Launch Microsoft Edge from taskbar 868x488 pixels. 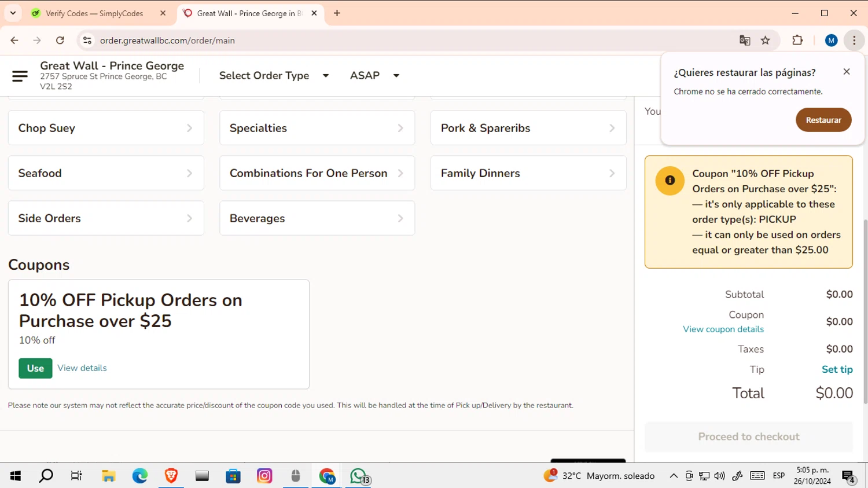coord(139,476)
